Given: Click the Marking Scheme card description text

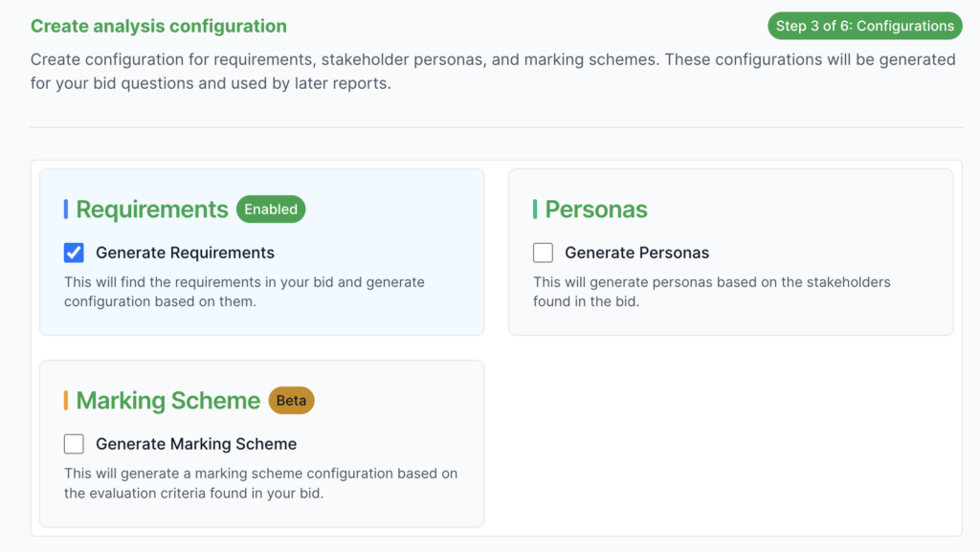Looking at the screenshot, I should point(260,483).
